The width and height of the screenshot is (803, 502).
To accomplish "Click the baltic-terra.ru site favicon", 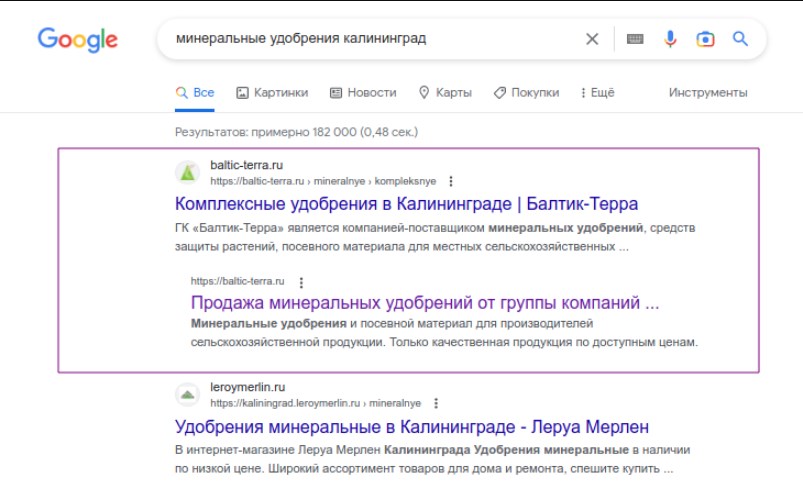I will [187, 173].
